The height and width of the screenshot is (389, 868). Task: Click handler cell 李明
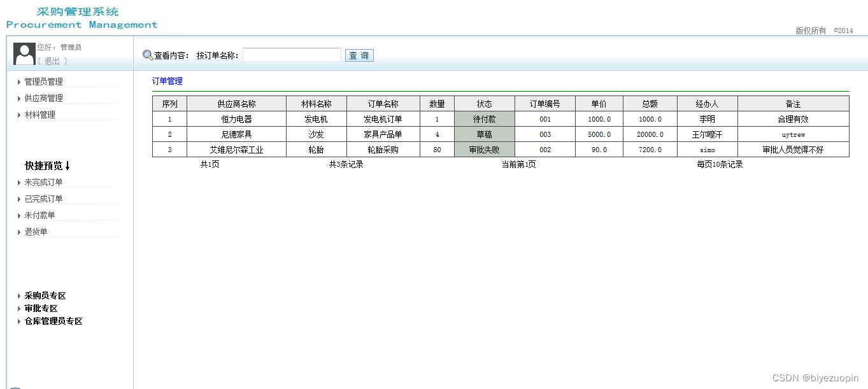coord(708,119)
